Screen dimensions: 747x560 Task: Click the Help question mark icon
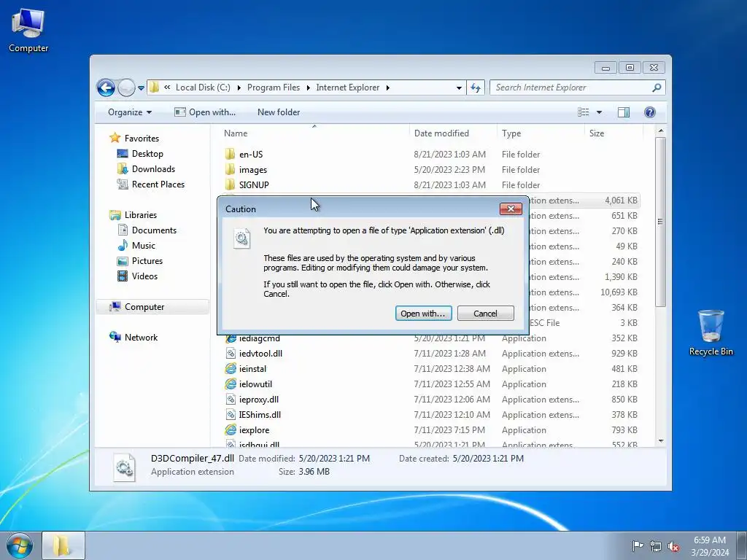650,112
